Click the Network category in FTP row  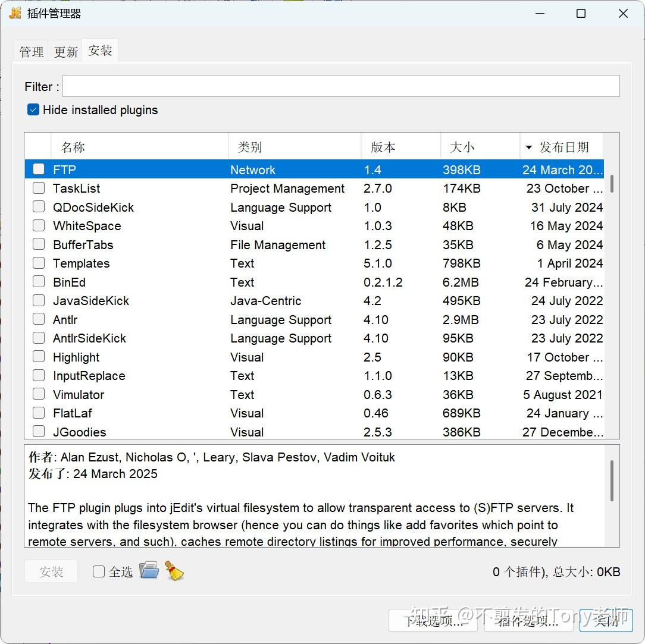click(x=253, y=169)
